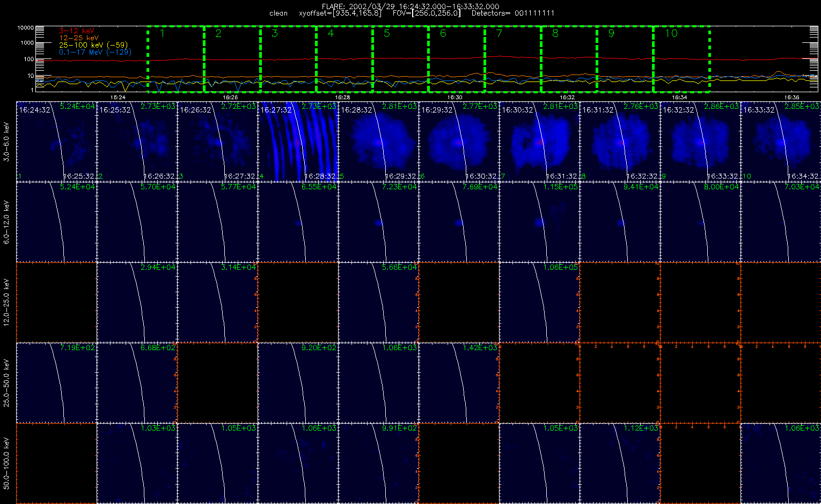Click the '10000' y-axis label

coord(26,27)
